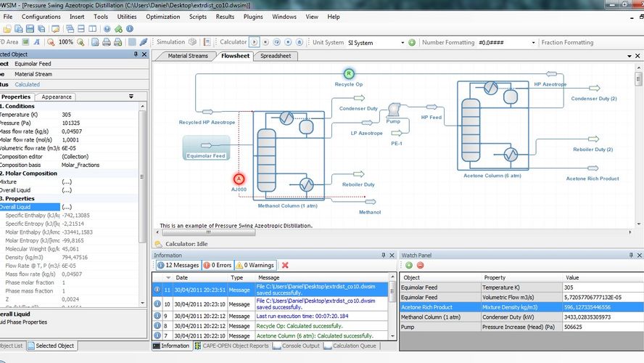644x363 pixels.
Task: Click the Save file icon in toolbar
Action: pos(29,29)
